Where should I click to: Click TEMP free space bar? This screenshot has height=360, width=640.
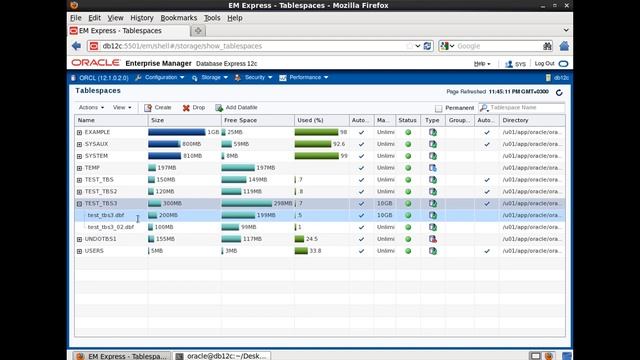238,168
